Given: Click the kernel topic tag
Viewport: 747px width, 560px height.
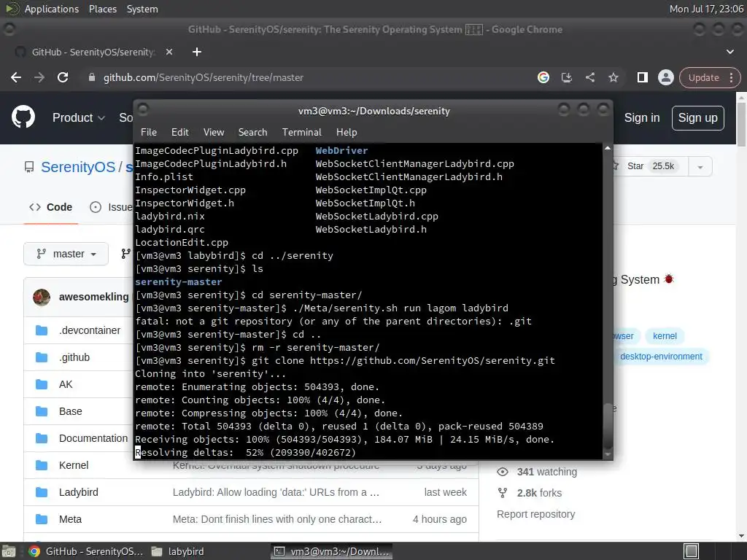Looking at the screenshot, I should (x=665, y=336).
